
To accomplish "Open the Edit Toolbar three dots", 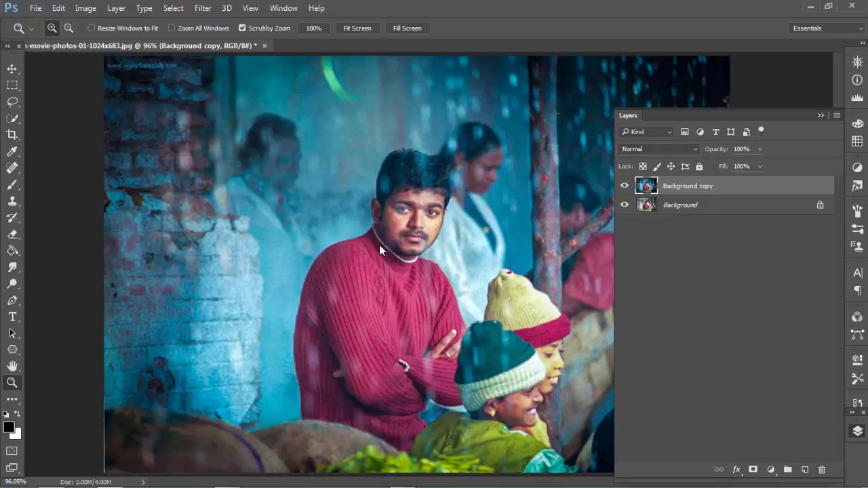I will click(x=12, y=399).
